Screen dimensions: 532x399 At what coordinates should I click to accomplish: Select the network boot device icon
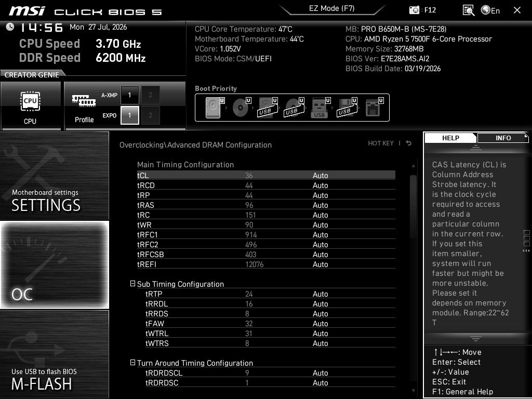click(374, 108)
